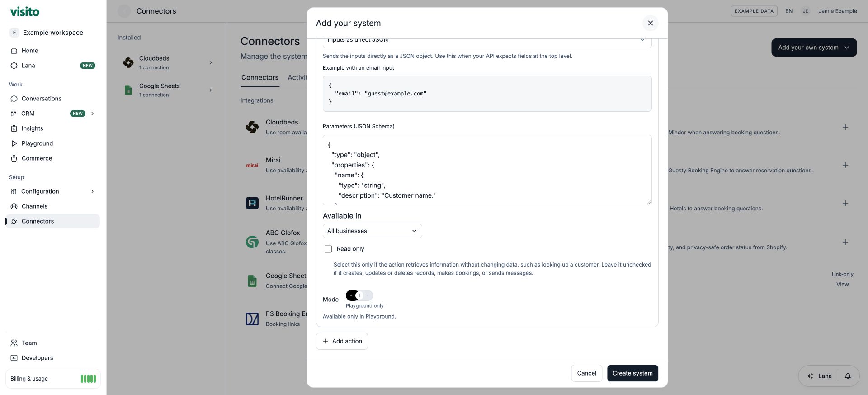The image size is (868, 395).
Task: Switch to the Connectors tab
Action: pyautogui.click(x=260, y=77)
